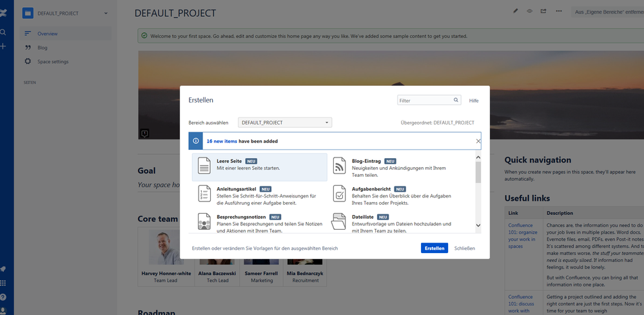The image size is (644, 315).
Task: Click the user profile avatar icon
Action: click(x=3, y=311)
